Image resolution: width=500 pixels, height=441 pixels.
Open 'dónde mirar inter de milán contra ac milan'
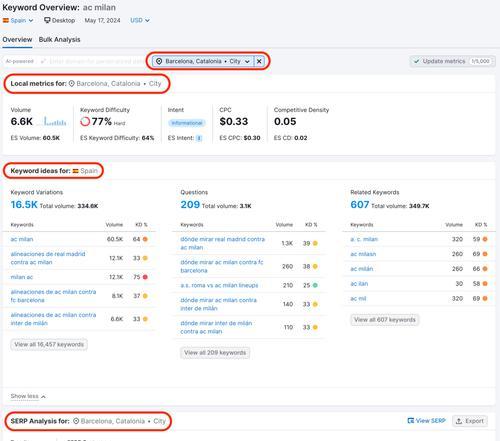point(216,327)
